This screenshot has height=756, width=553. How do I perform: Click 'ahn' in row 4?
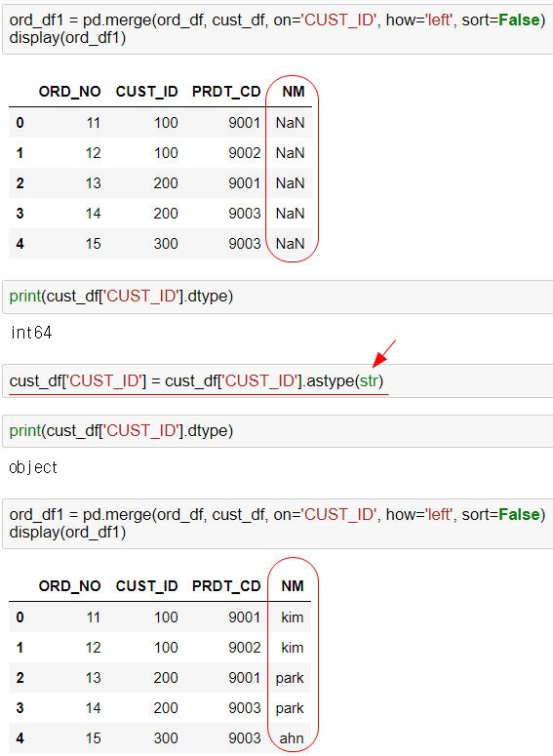tap(292, 738)
